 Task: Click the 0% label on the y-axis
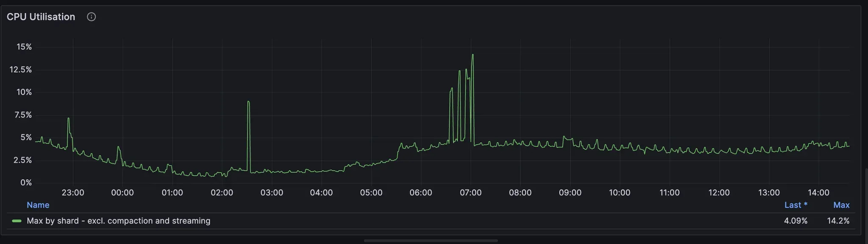pos(26,183)
